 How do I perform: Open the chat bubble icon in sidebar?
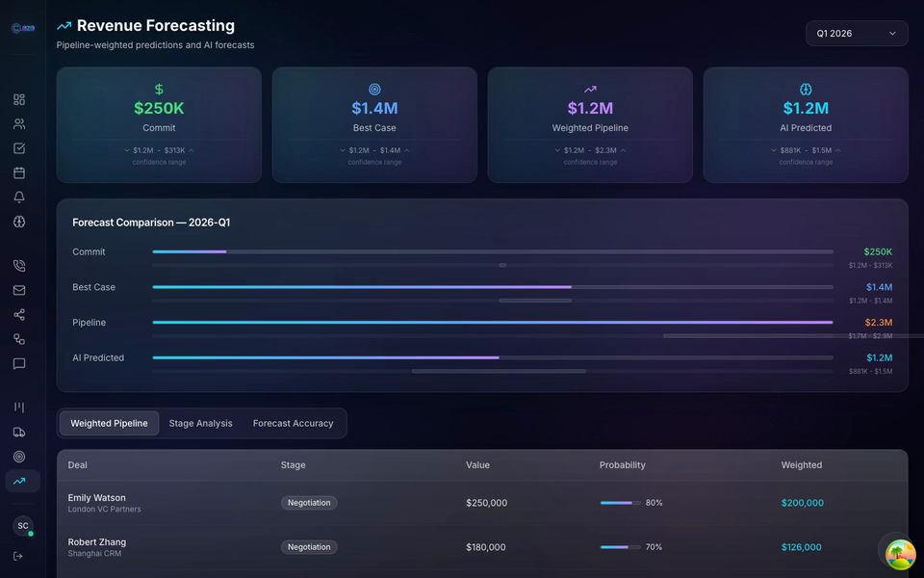coord(20,363)
